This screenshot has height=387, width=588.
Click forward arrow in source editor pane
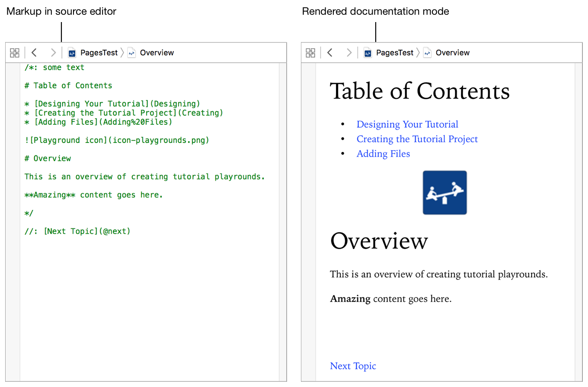[x=53, y=53]
